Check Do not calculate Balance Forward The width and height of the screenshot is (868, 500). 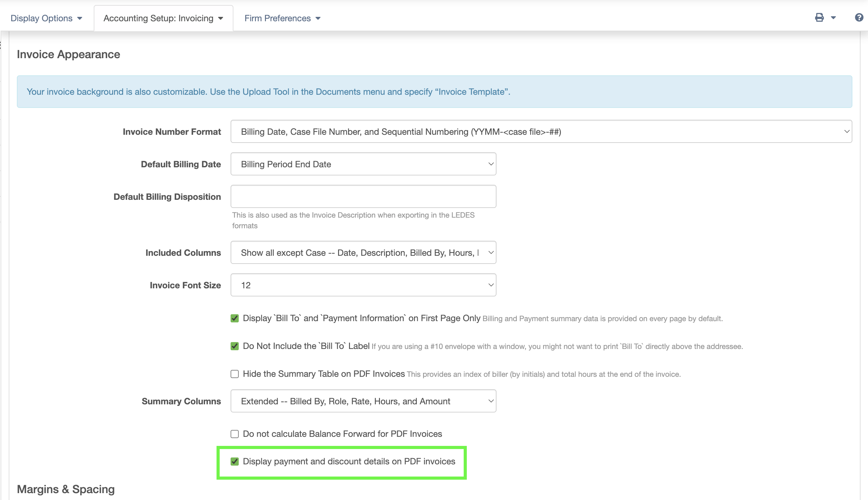point(235,434)
